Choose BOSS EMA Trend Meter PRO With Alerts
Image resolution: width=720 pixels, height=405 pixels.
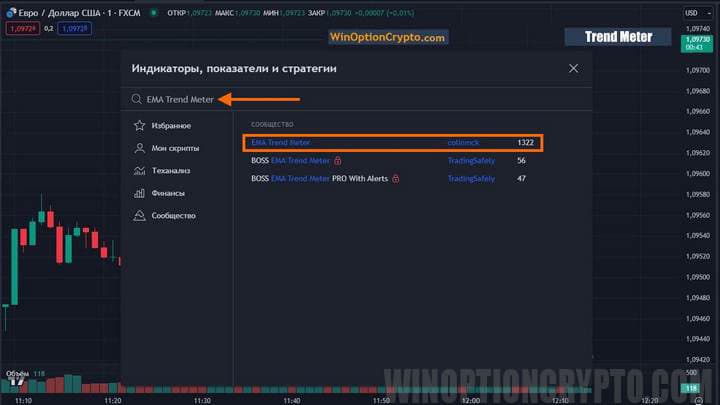[320, 178]
